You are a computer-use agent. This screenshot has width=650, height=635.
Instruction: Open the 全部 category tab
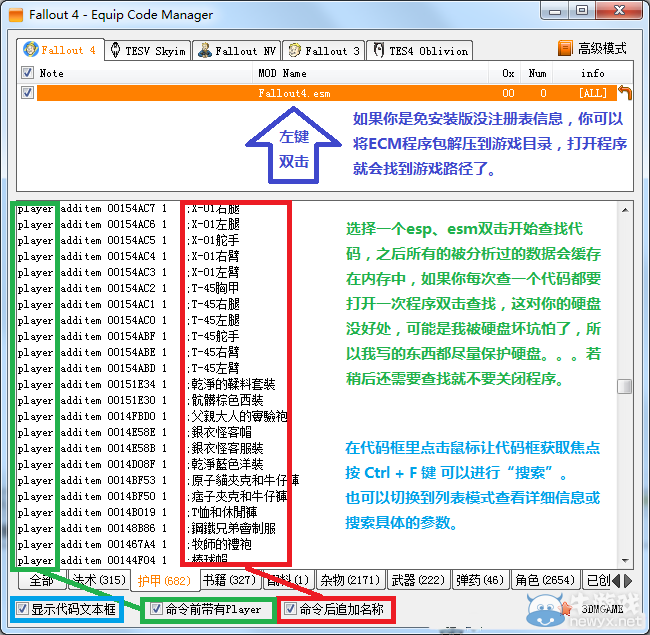tap(42, 580)
